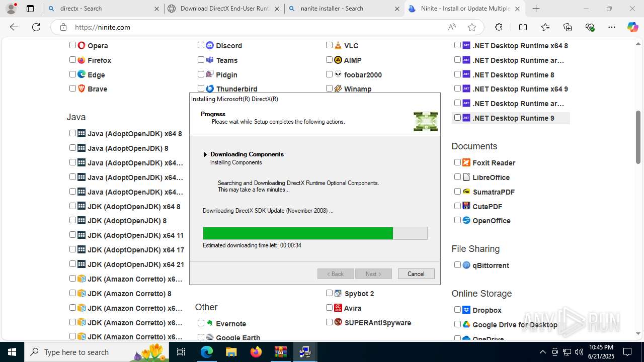This screenshot has height=362, width=644.
Task: Select the Ninite tab
Action: click(x=464, y=9)
